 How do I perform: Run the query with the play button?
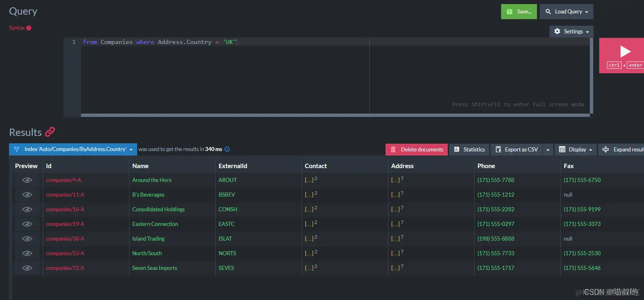coord(622,55)
